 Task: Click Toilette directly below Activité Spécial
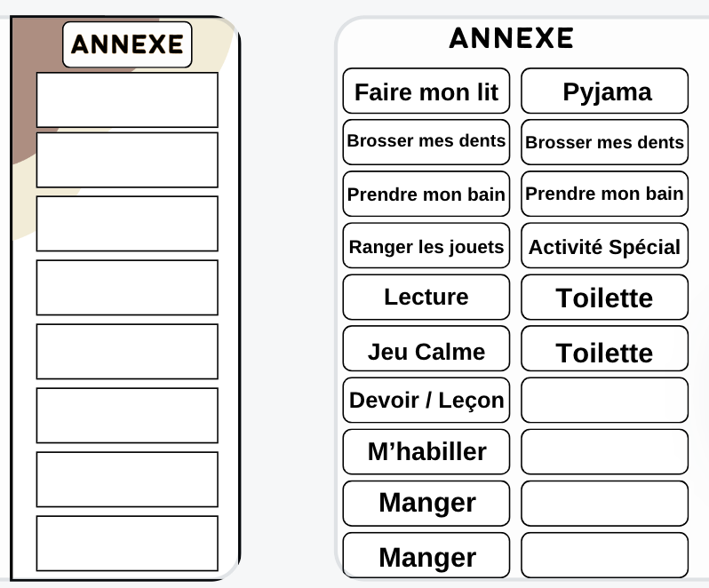604,298
